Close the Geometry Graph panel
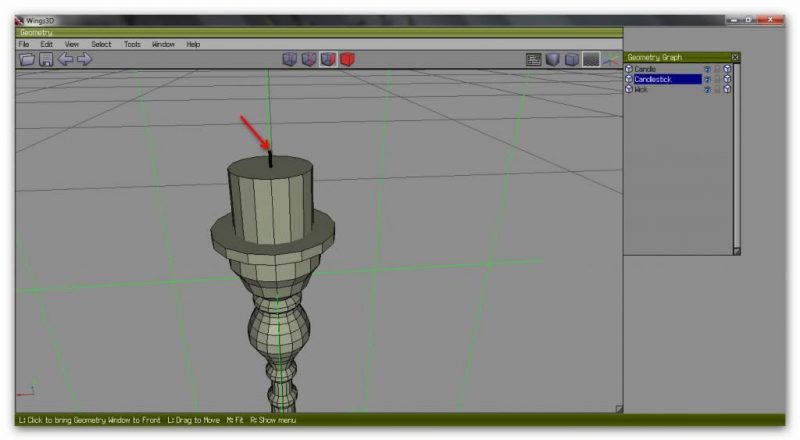This screenshot has height=440, width=800. coord(736,57)
